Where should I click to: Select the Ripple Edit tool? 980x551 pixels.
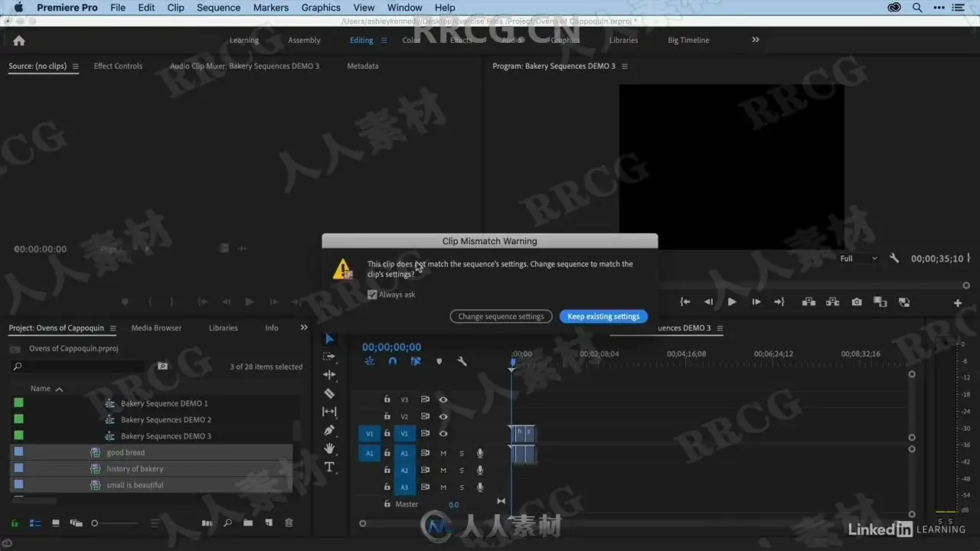pyautogui.click(x=329, y=375)
